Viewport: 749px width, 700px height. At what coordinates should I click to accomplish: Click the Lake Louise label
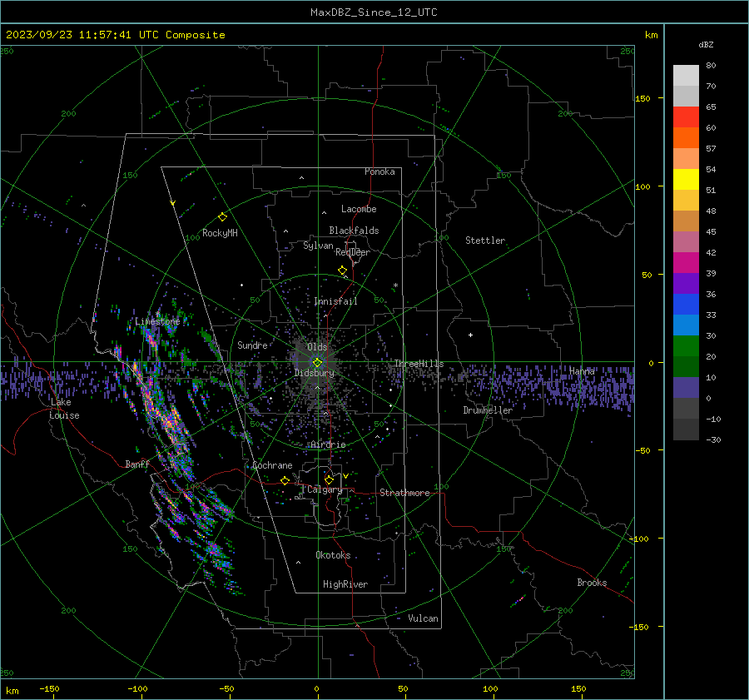tap(64, 409)
